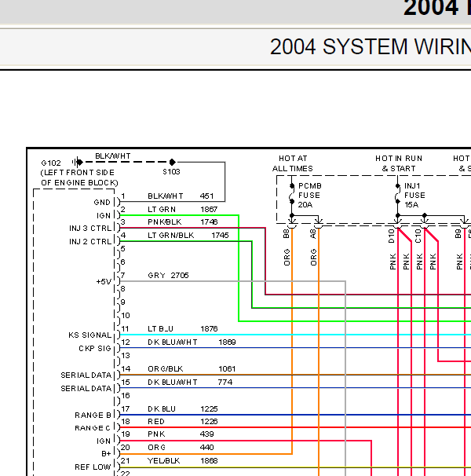Select the G102 ground label
Screen dimensions: 471x476
[51, 163]
